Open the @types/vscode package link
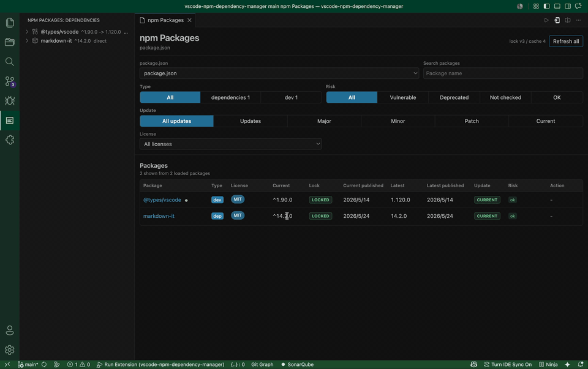The width and height of the screenshot is (588, 369). [162, 200]
